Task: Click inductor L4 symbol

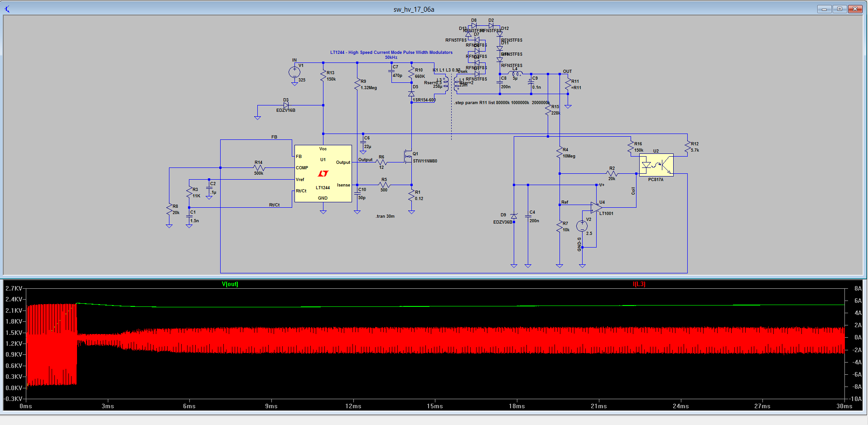Action: 515,73
